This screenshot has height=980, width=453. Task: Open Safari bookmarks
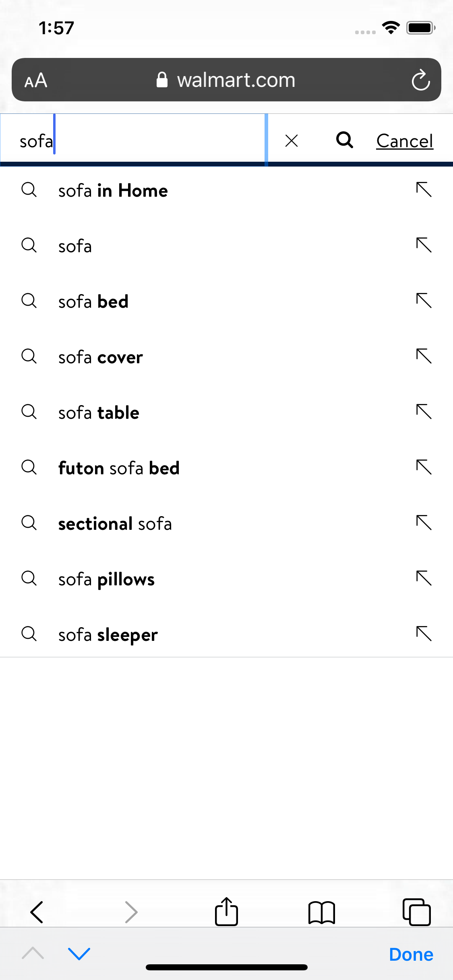pyautogui.click(x=321, y=912)
